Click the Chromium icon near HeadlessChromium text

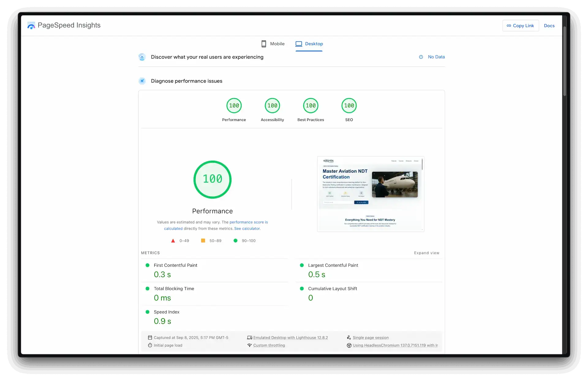[349, 345]
